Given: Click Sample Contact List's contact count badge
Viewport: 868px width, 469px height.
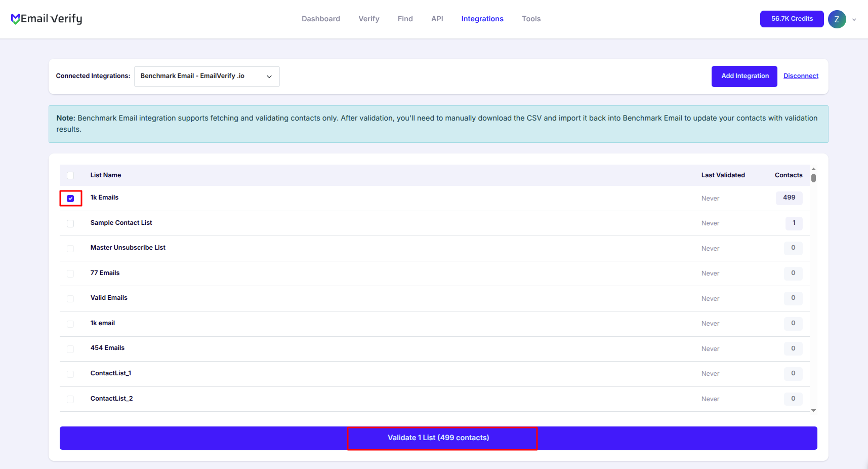Looking at the screenshot, I should pyautogui.click(x=794, y=223).
